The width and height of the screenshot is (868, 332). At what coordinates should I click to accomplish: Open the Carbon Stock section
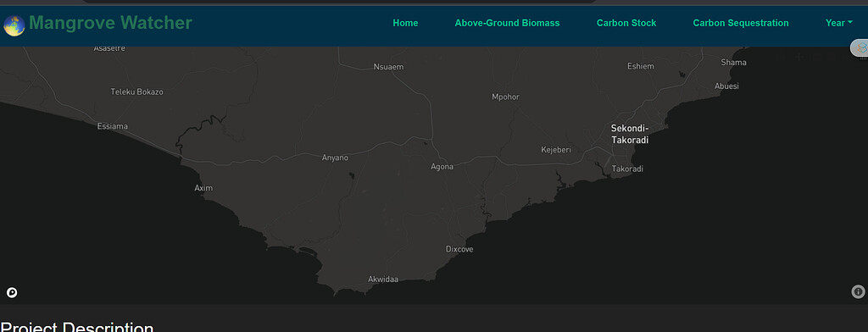tap(626, 23)
